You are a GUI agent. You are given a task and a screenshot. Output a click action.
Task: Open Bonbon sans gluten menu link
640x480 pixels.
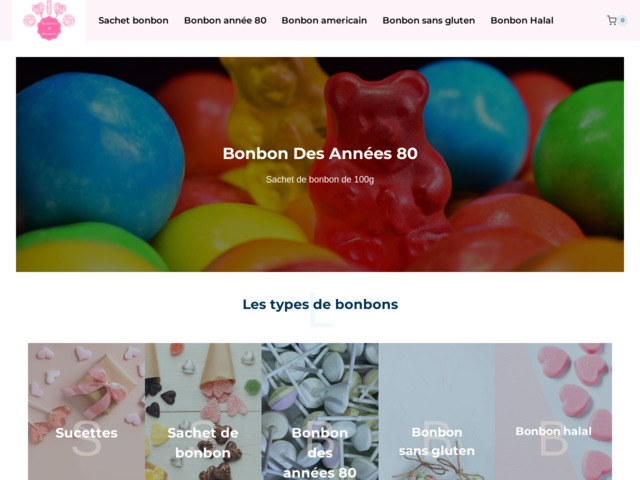429,20
